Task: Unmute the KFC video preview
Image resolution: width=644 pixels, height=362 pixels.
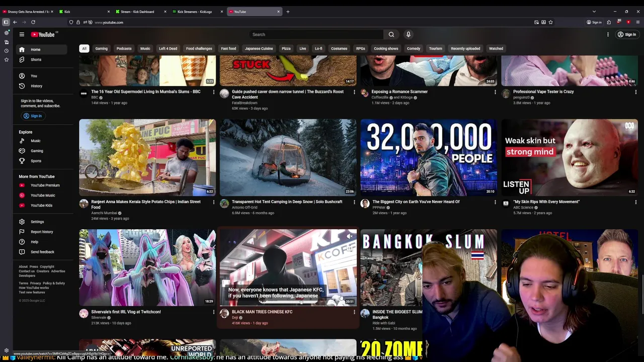Action: point(350,236)
